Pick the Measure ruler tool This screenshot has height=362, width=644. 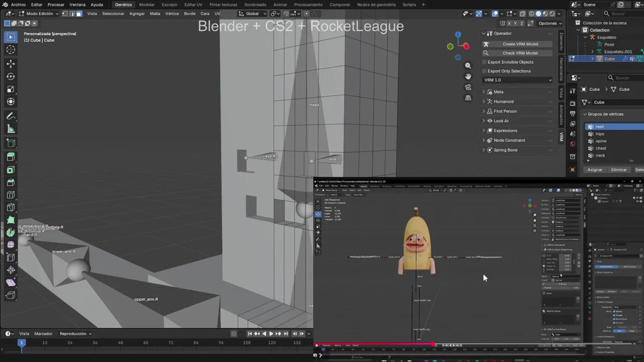tap(11, 129)
